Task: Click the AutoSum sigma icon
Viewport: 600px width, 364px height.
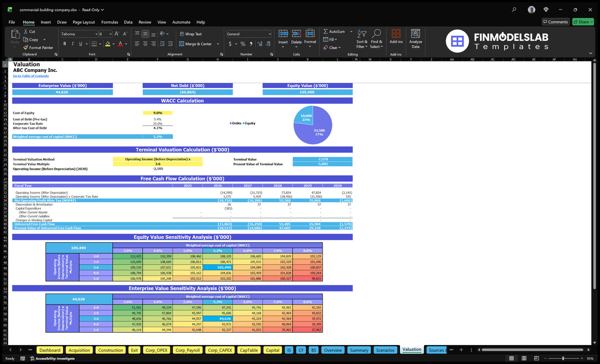Action: [325, 31]
